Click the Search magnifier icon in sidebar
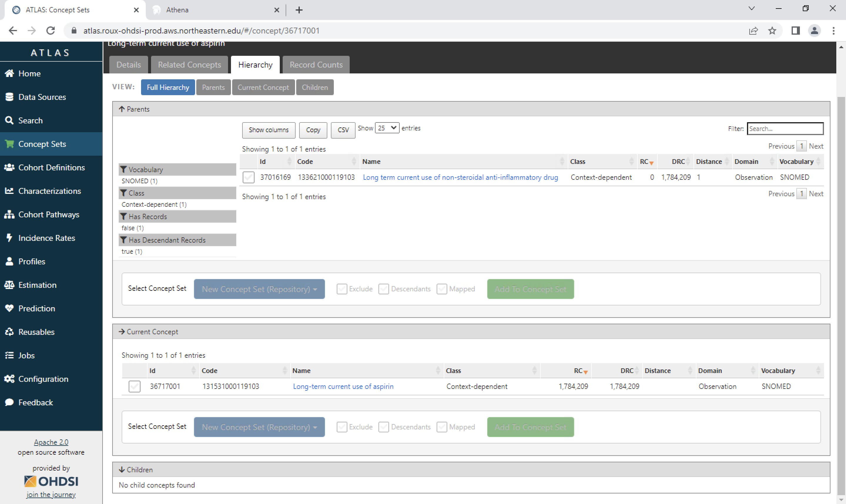The width and height of the screenshot is (846, 504). pos(9,120)
